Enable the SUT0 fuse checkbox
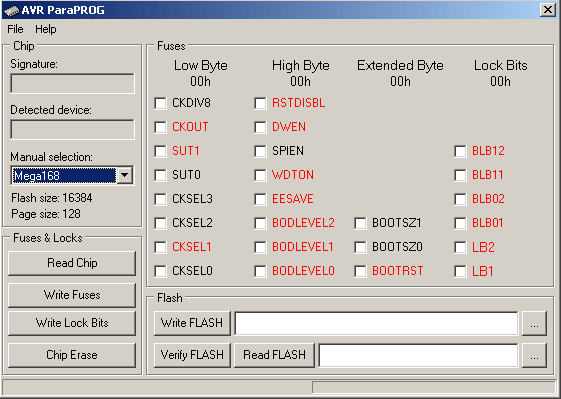 click(x=160, y=175)
